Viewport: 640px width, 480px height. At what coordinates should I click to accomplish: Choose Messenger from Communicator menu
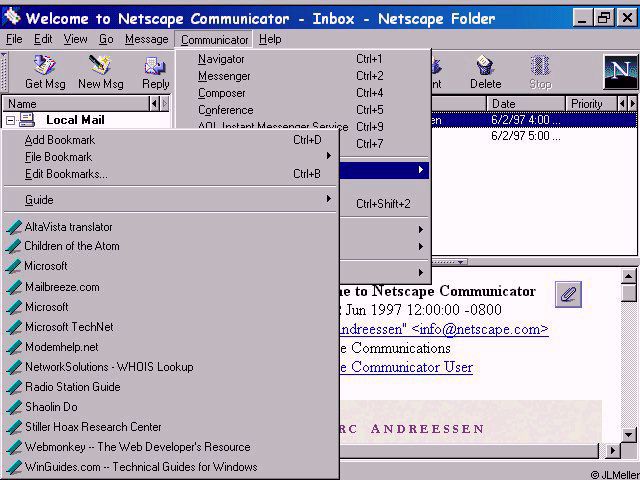pyautogui.click(x=303, y=76)
